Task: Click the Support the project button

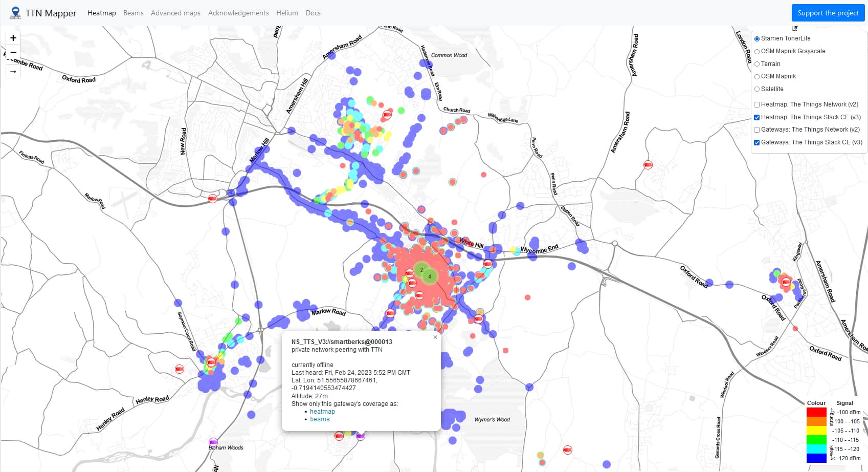Action: (x=828, y=13)
